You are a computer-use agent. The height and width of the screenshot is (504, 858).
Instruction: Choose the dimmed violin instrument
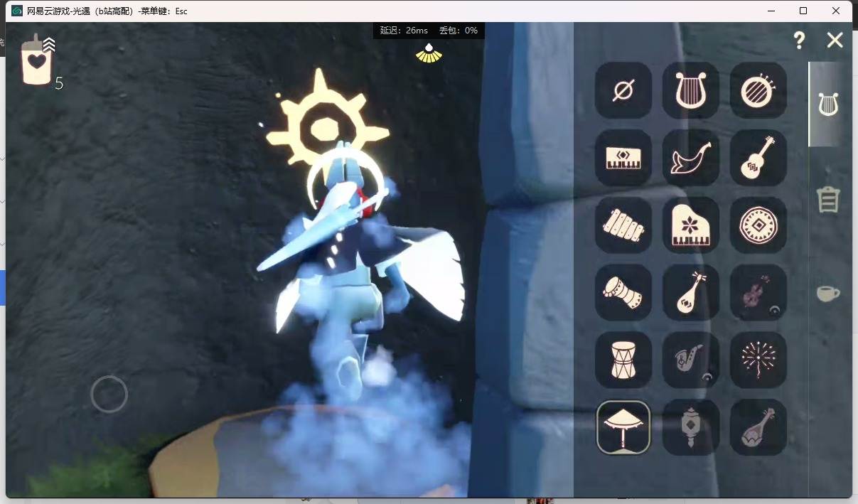[x=758, y=293]
